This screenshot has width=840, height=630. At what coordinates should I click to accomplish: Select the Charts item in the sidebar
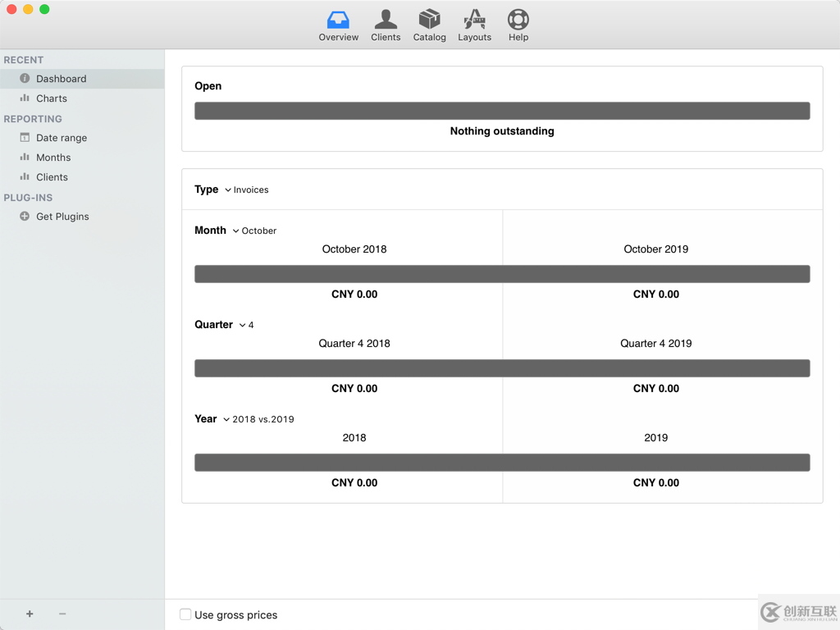click(52, 98)
